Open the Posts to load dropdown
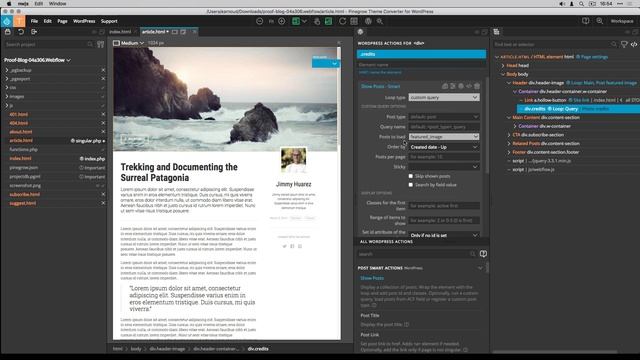The height and width of the screenshot is (360, 640). (444, 137)
